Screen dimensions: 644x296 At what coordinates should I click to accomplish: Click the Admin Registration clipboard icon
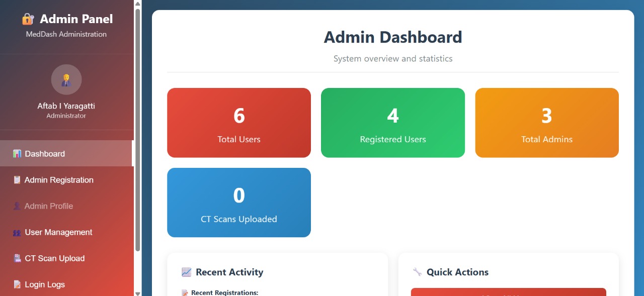(x=17, y=180)
